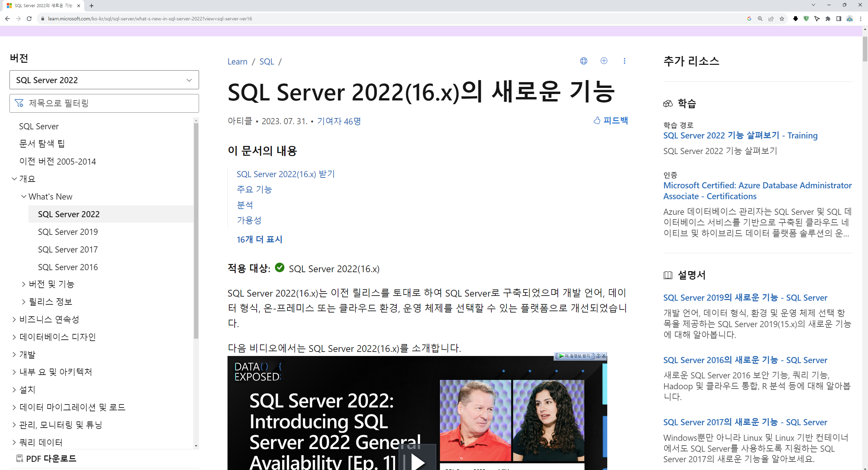868x470 pixels.
Task: Open the SQL Server 2022 version dropdown
Action: coord(104,80)
